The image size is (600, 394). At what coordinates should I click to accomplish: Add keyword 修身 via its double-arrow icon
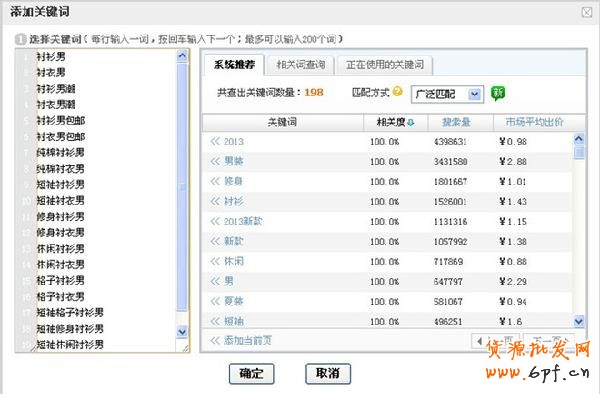pos(215,181)
